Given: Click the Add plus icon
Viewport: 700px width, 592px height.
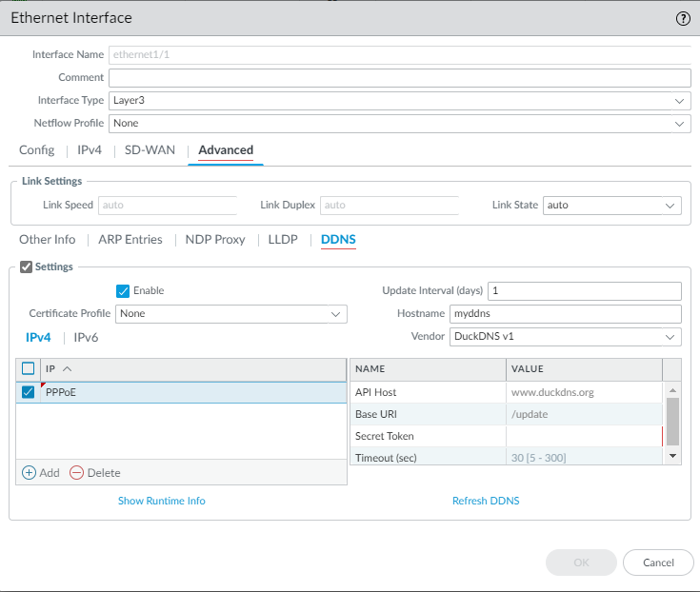Looking at the screenshot, I should pyautogui.click(x=29, y=473).
